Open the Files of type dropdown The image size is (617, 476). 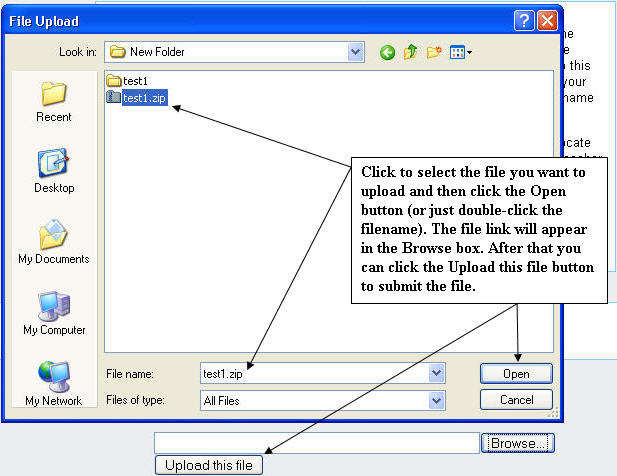click(x=436, y=400)
